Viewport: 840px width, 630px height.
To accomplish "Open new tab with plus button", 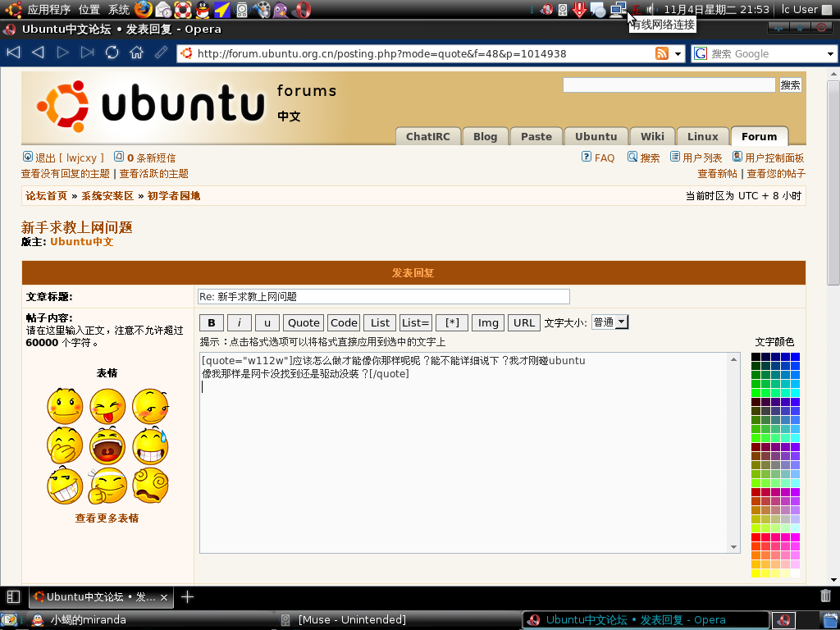I will [187, 597].
